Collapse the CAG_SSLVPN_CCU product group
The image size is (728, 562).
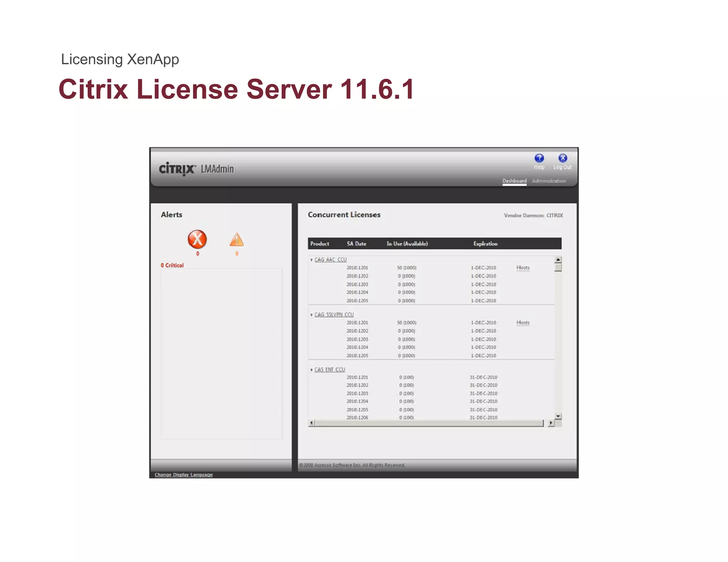pos(311,315)
